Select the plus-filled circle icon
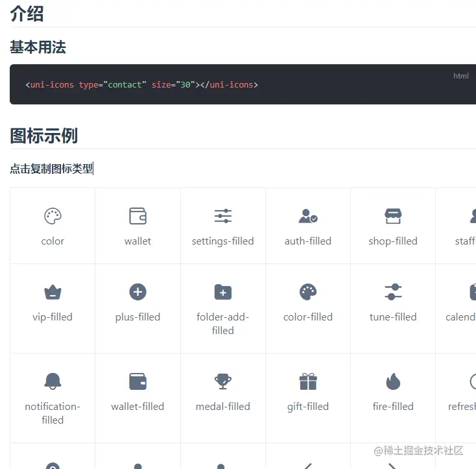 coord(137,292)
